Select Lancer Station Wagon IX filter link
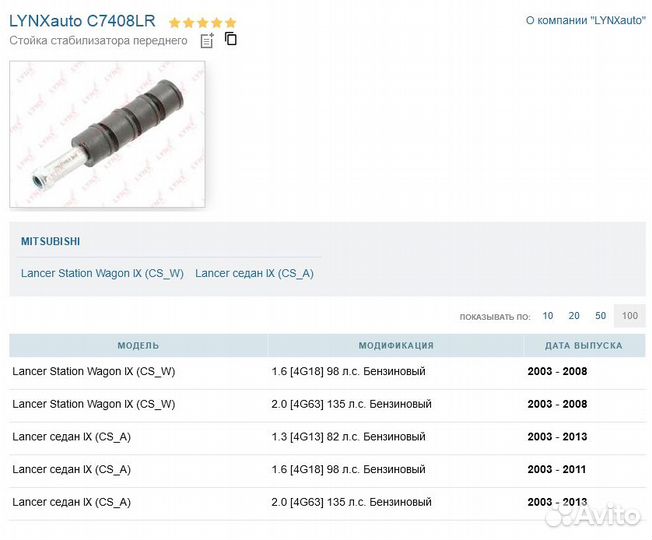652x540 pixels. (x=102, y=273)
